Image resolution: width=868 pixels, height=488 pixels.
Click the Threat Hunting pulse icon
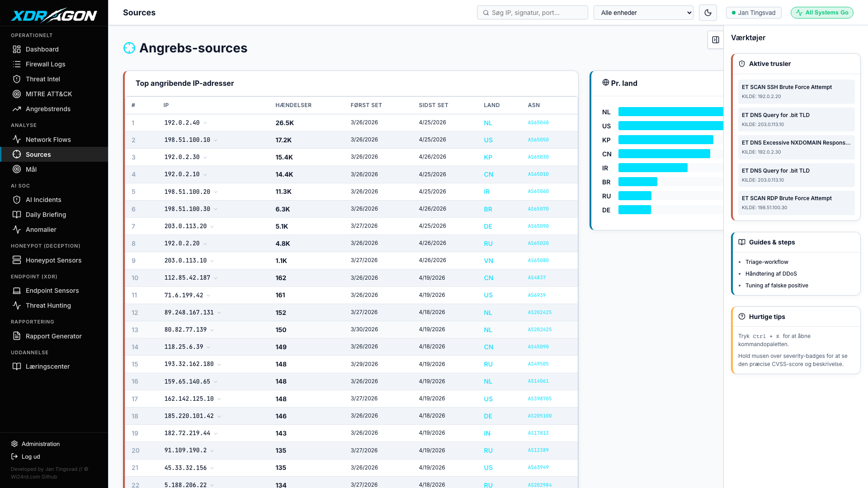tap(17, 305)
